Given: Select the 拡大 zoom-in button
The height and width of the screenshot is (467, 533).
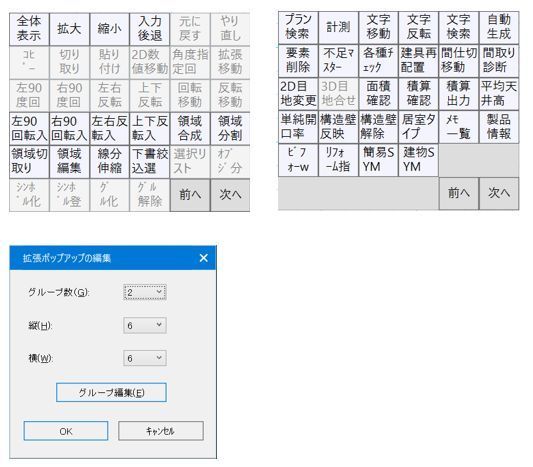Looking at the screenshot, I should pos(69,29).
